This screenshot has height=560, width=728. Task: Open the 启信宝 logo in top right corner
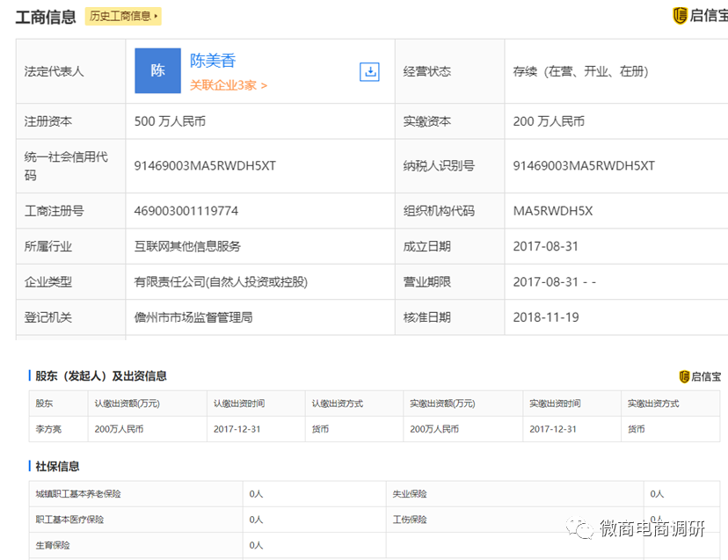pos(701,16)
